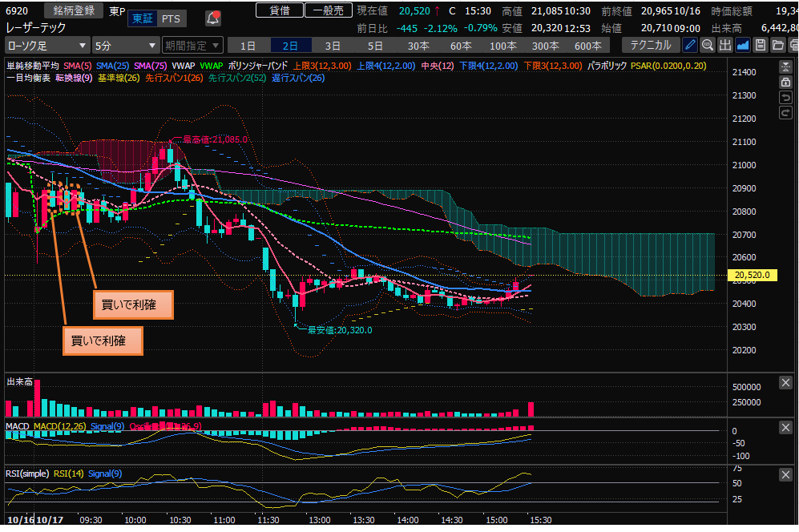799x532 pixels.
Task: Close the RSI indicator panel
Action: click(x=785, y=475)
